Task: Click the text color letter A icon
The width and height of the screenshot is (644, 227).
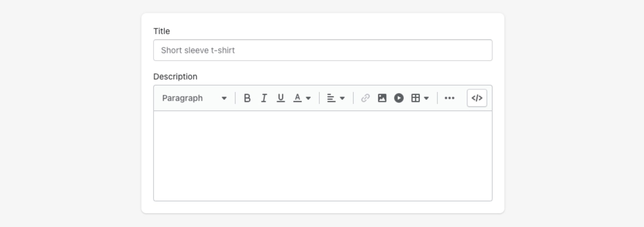Action: 297,98
